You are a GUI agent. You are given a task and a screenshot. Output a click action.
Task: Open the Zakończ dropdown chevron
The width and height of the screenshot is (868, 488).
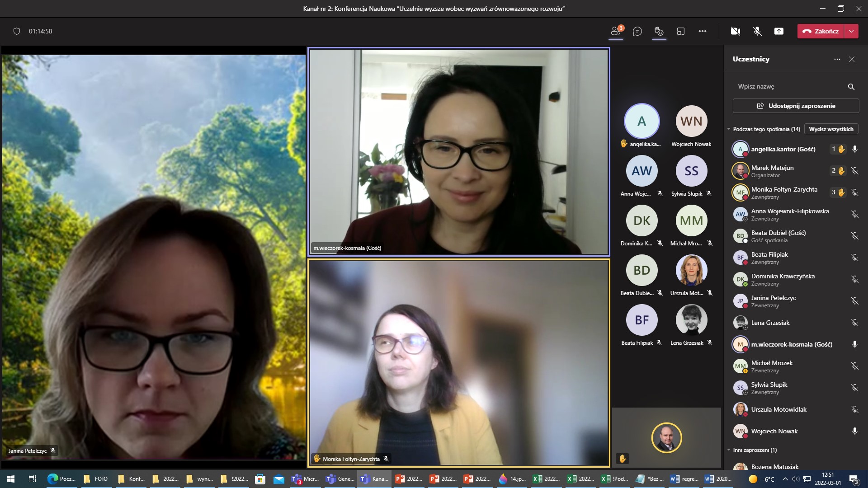852,31
